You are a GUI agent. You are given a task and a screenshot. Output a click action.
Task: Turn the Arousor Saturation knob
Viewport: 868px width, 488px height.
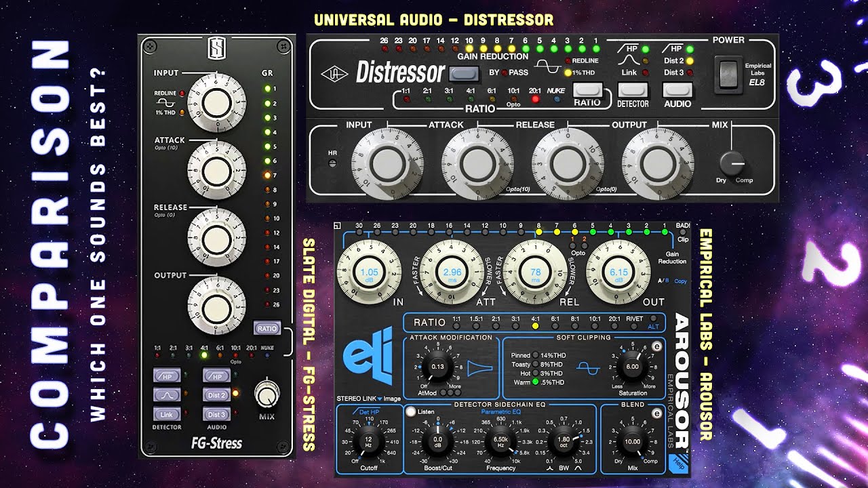click(x=632, y=366)
